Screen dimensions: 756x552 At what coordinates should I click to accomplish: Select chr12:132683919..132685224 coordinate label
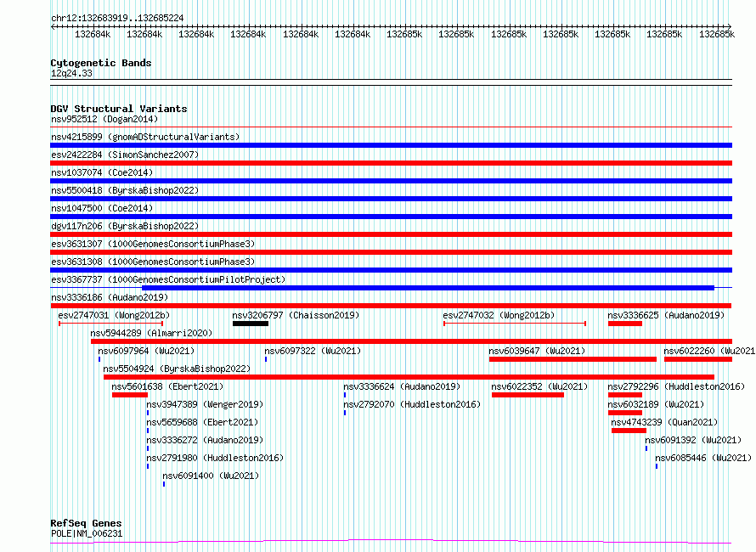click(117, 18)
